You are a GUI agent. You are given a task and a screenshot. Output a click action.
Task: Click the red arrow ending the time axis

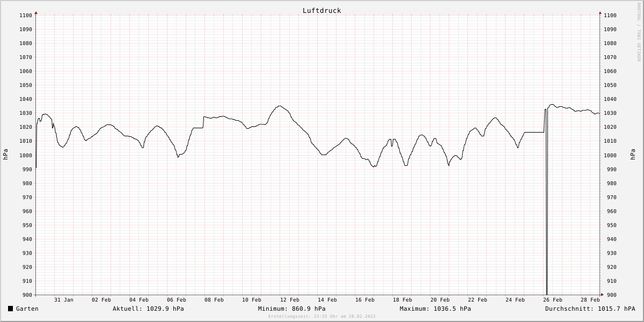pos(602,295)
